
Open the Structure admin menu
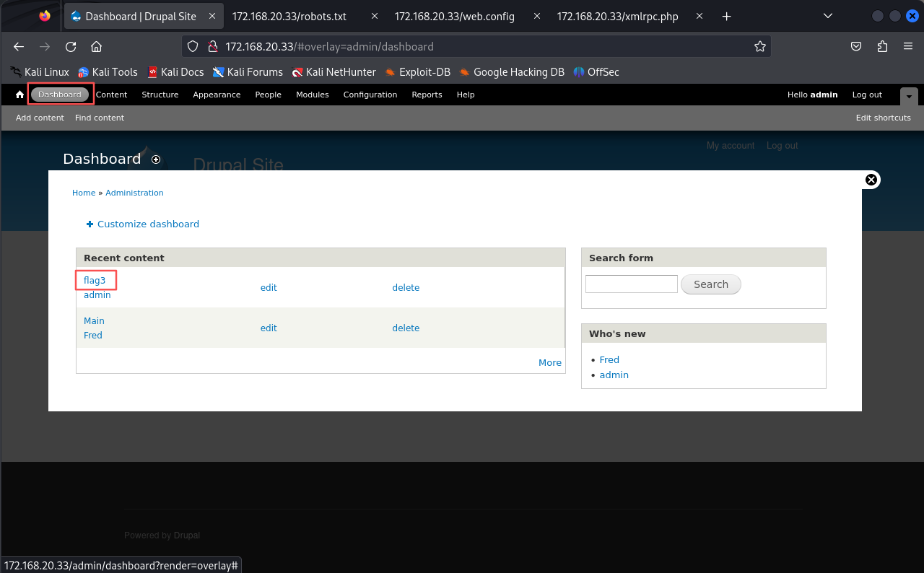click(x=160, y=95)
